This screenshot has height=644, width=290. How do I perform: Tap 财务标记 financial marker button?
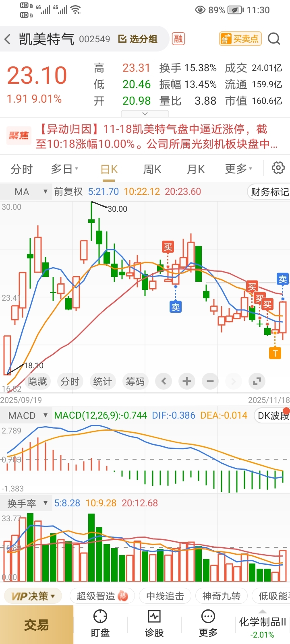269,192
